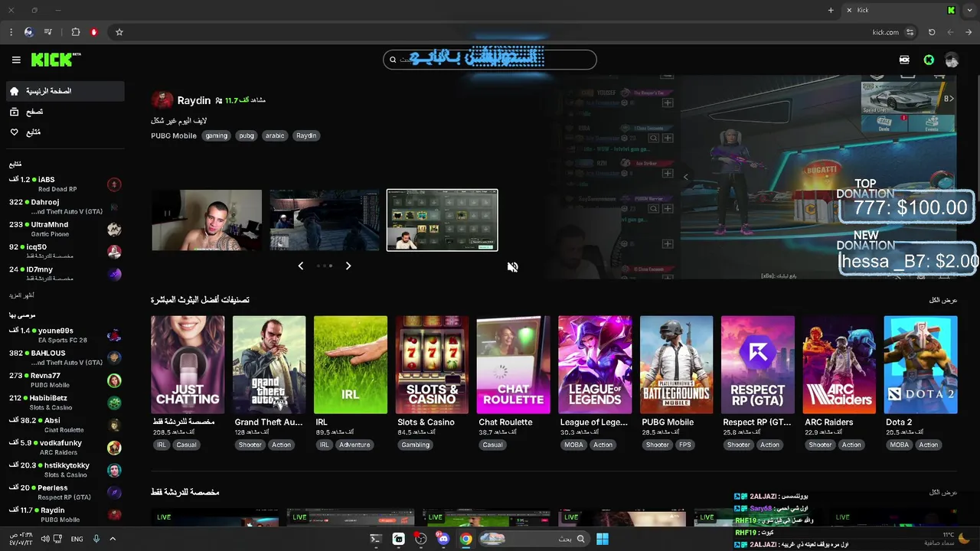Open the Kick hamburger sidebar menu
Image resolution: width=980 pixels, height=551 pixels.
[16, 60]
